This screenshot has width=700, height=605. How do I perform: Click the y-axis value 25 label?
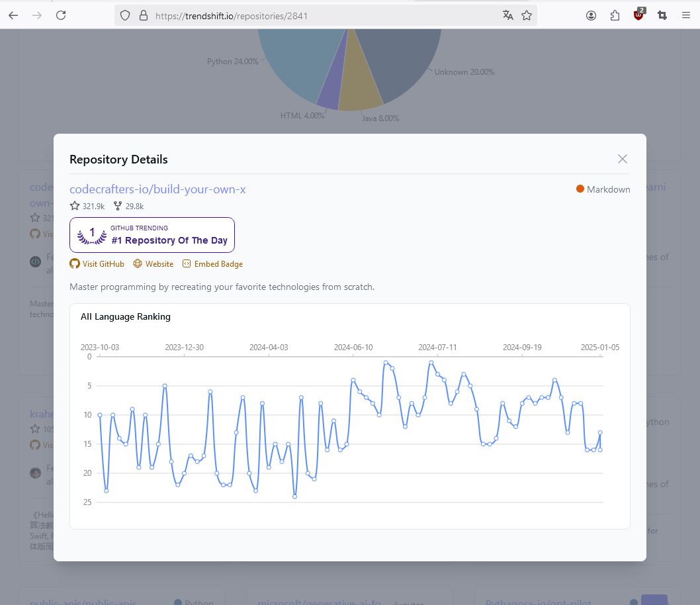(x=87, y=502)
